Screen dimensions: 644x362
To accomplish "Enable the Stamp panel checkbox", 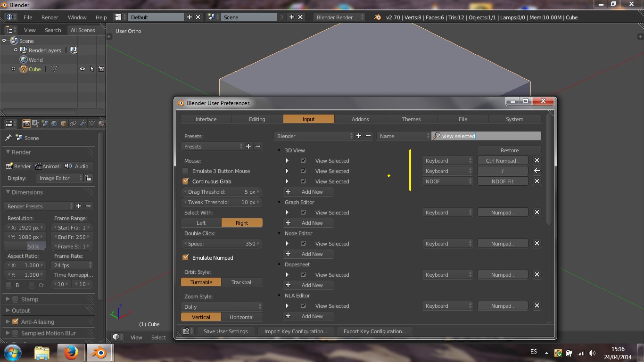I will [15, 299].
